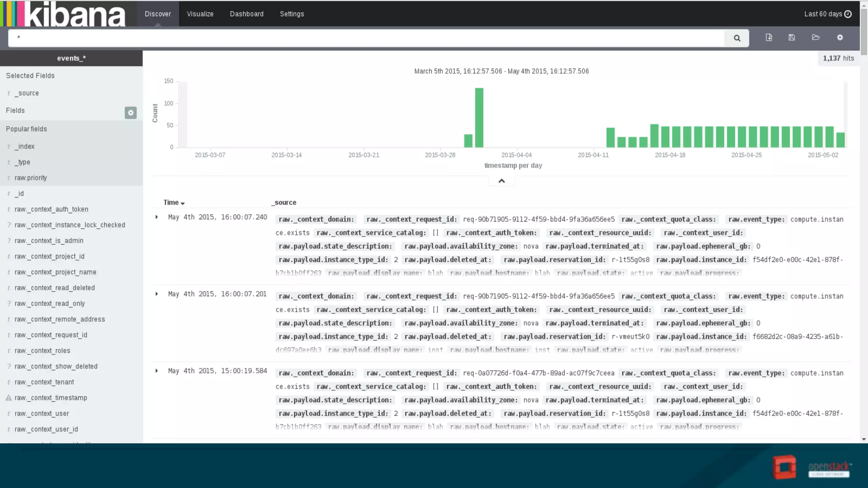Expand the 16:00:07.201 event row
The height and width of the screenshot is (488, 868).
tap(157, 294)
